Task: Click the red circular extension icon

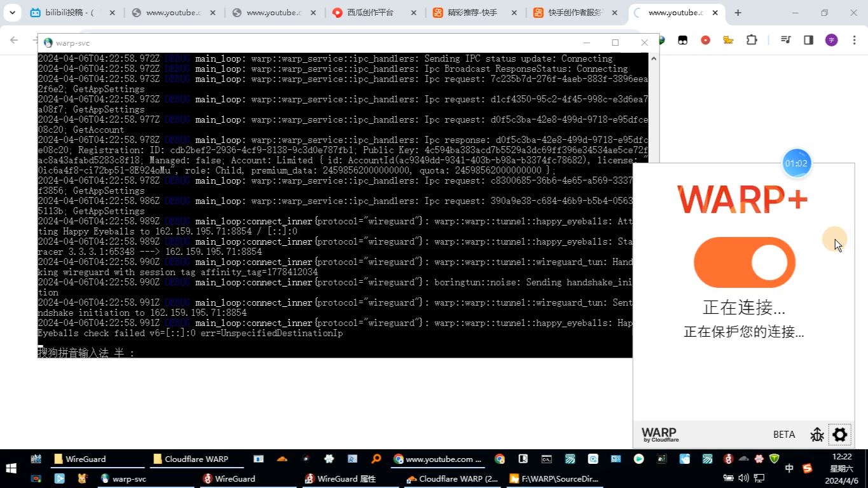Action: coord(705,40)
